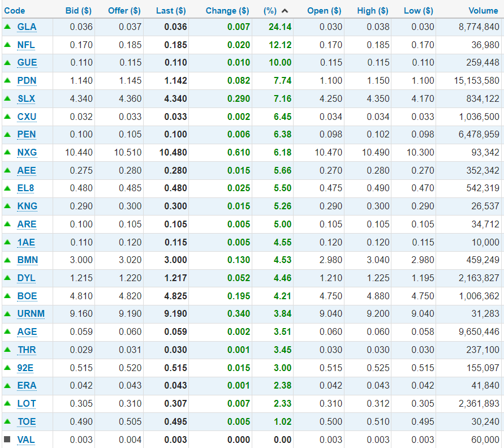Viewport: 504px width, 448px height.
Task: Select ERA percent change 2.38
Action: click(282, 385)
